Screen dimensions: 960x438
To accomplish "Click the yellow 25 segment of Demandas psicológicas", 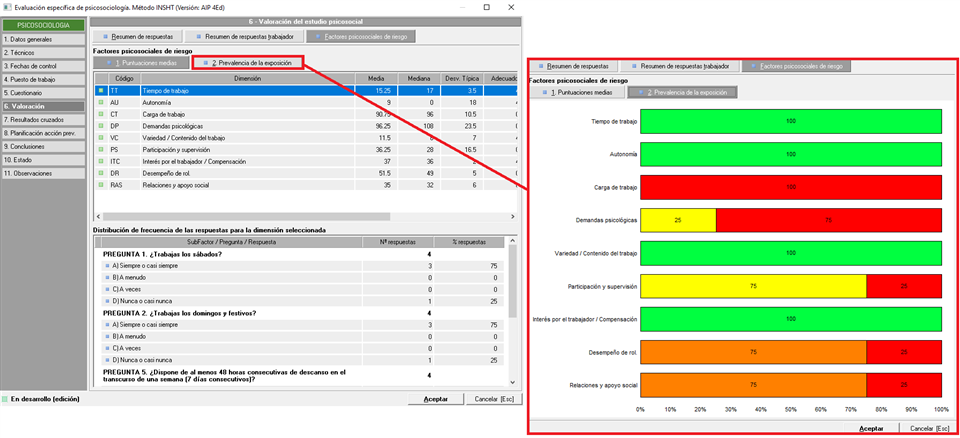I will pyautogui.click(x=678, y=218).
